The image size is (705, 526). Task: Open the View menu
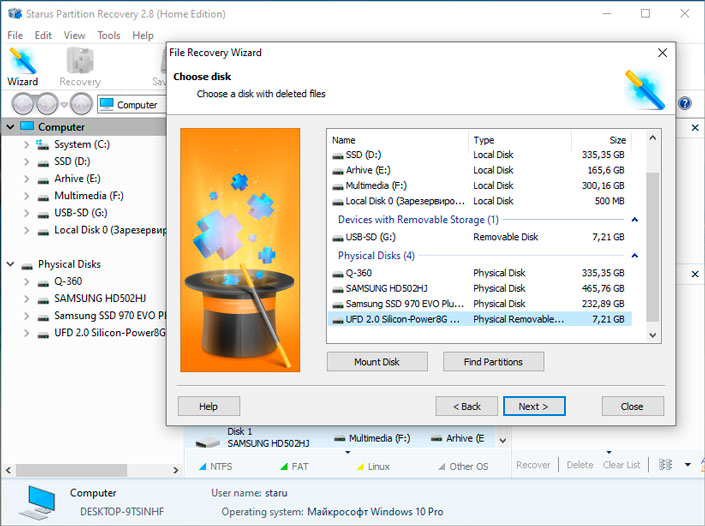[x=74, y=35]
